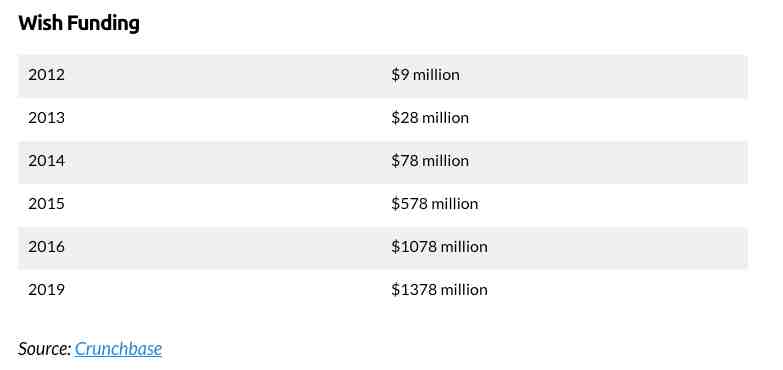Select the 2019 year cell
This screenshot has width=783, height=370.
(x=46, y=290)
